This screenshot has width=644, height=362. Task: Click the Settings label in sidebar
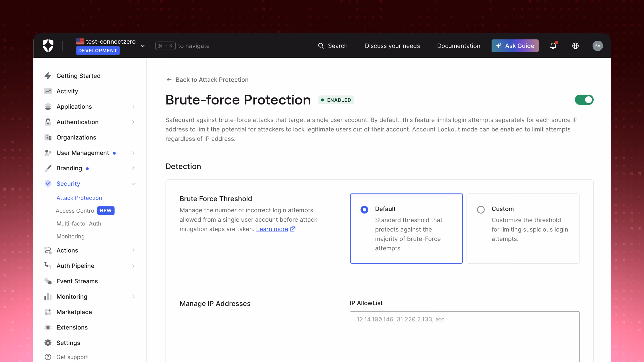click(68, 343)
